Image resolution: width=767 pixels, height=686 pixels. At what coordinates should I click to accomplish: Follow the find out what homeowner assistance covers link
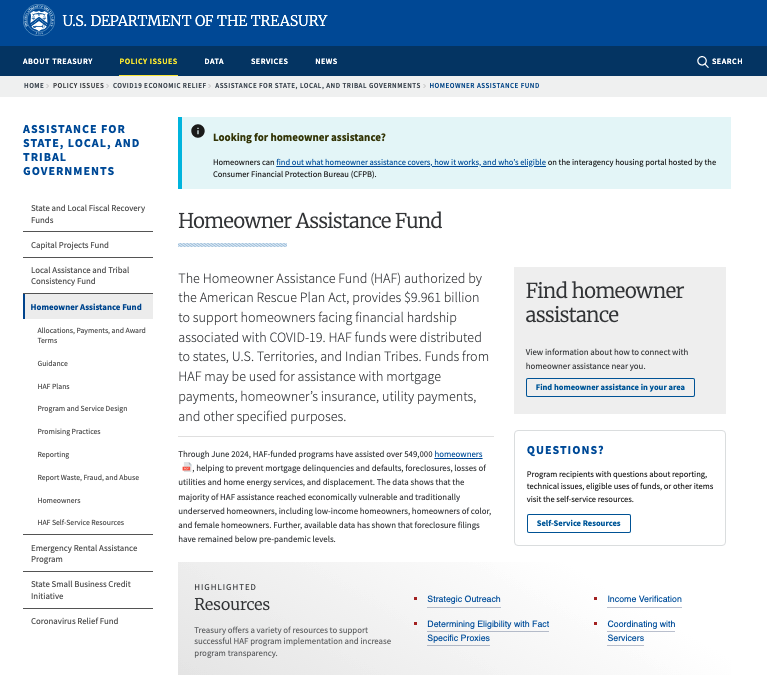point(411,162)
